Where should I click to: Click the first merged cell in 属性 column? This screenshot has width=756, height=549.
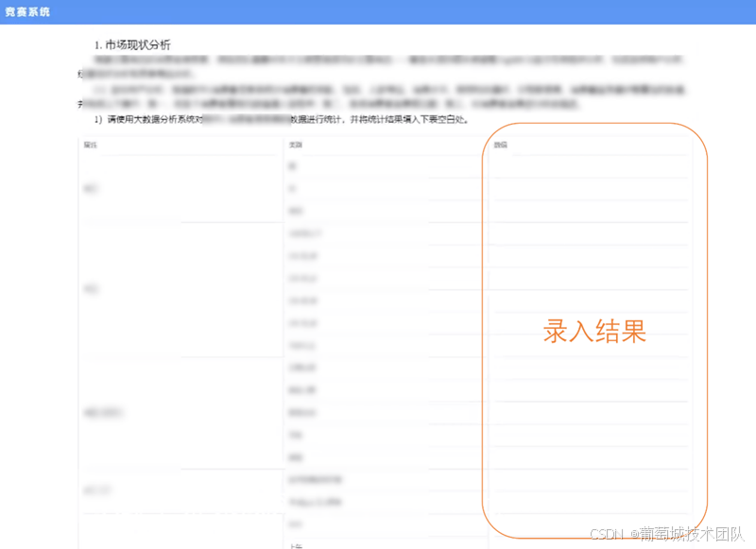91,189
